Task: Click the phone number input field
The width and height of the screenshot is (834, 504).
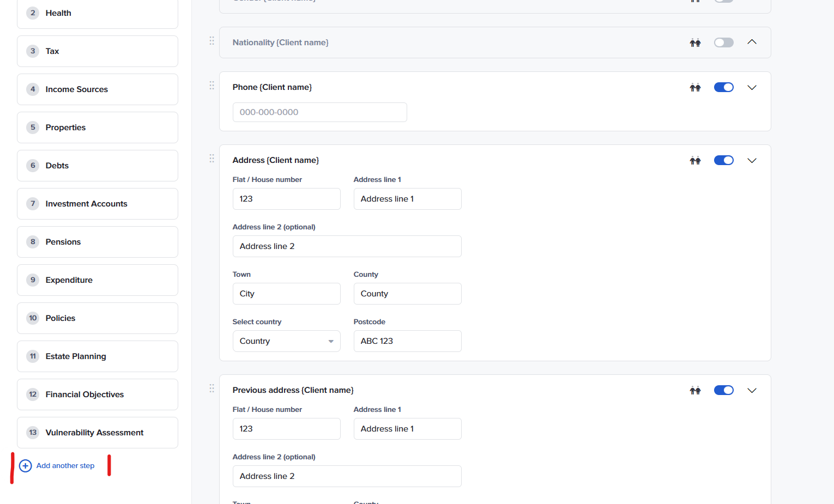Action: tap(319, 112)
